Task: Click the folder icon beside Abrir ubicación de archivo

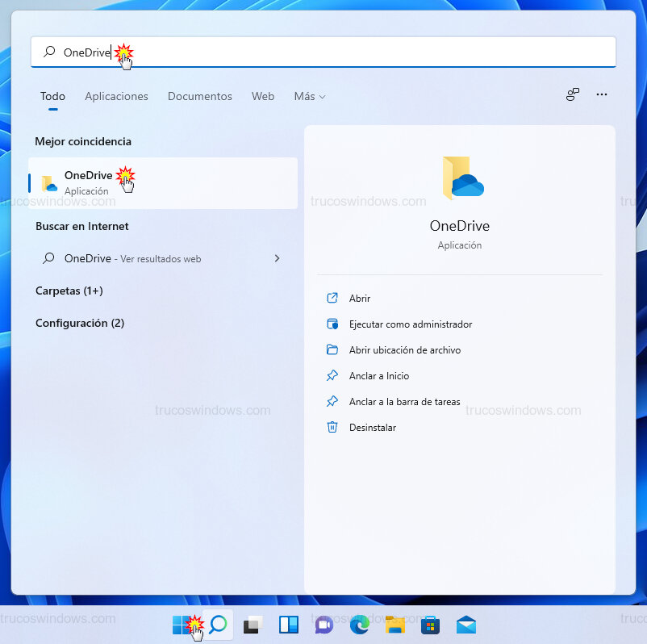Action: [x=332, y=349]
